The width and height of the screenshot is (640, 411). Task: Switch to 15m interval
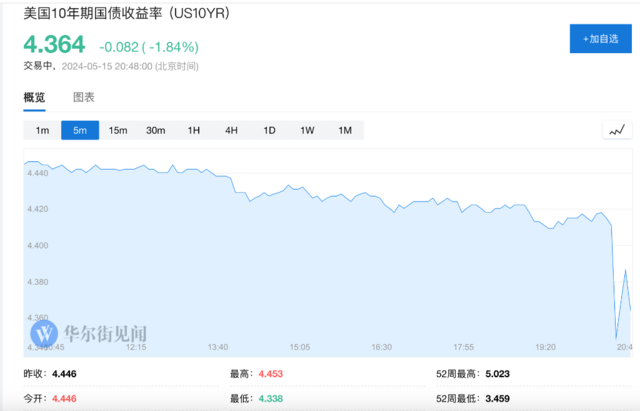[118, 130]
